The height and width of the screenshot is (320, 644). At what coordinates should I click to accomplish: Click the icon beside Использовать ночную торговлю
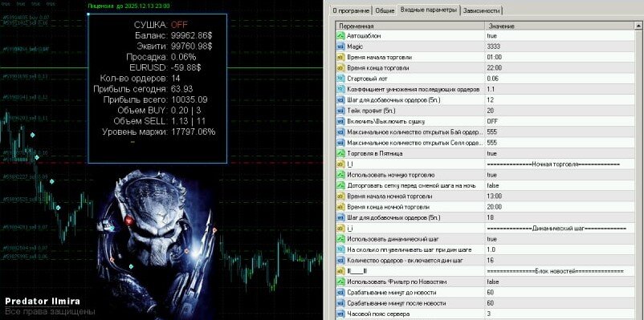click(340, 175)
